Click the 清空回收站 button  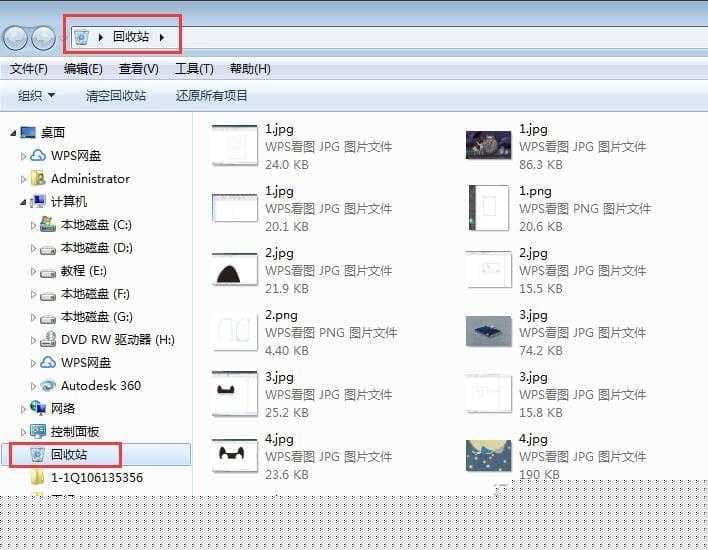pos(116,96)
